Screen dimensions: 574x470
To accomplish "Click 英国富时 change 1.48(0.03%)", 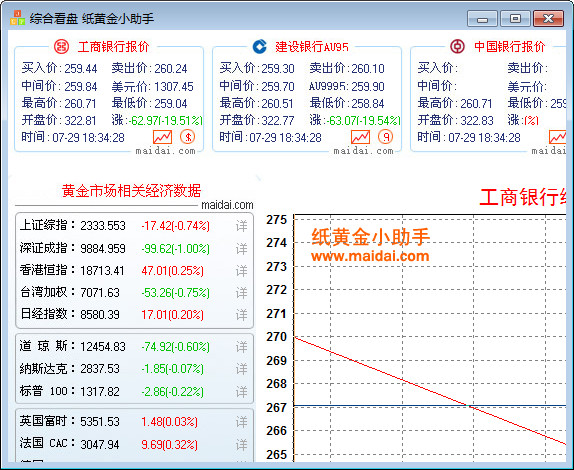I will [x=169, y=422].
